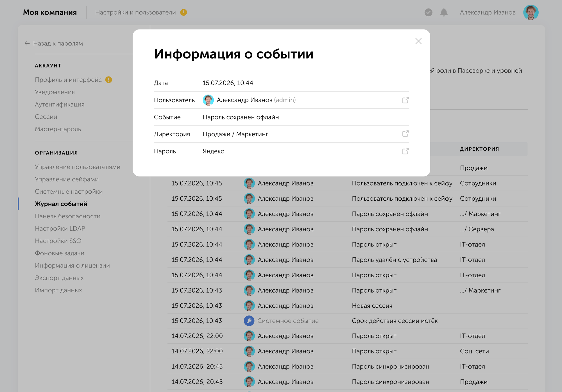Open the profile avatar in top right
Screen dimensions: 562x392
pos(531,12)
